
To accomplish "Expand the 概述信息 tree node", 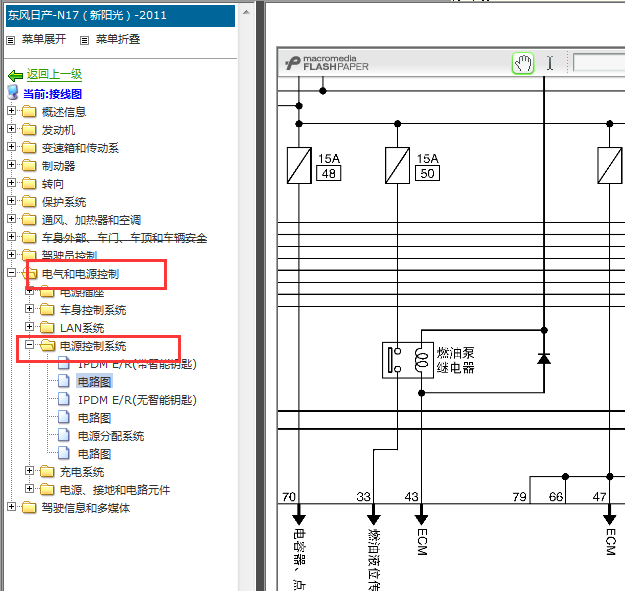I will 11,110.
